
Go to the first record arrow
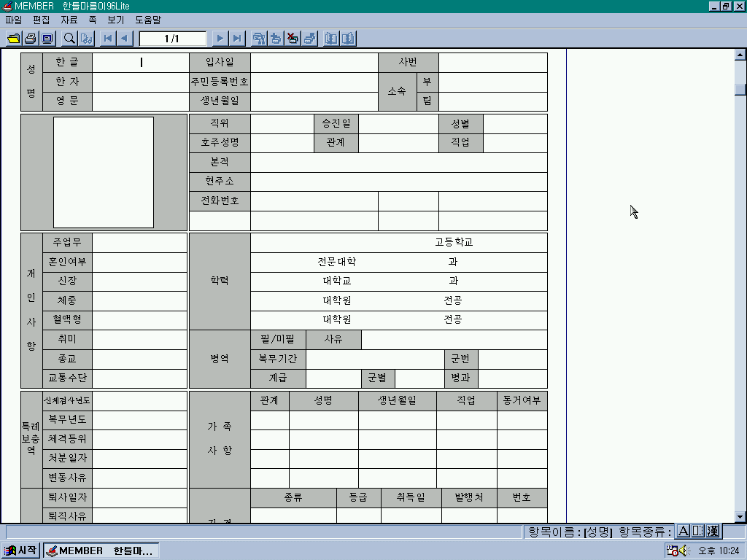[x=108, y=39]
